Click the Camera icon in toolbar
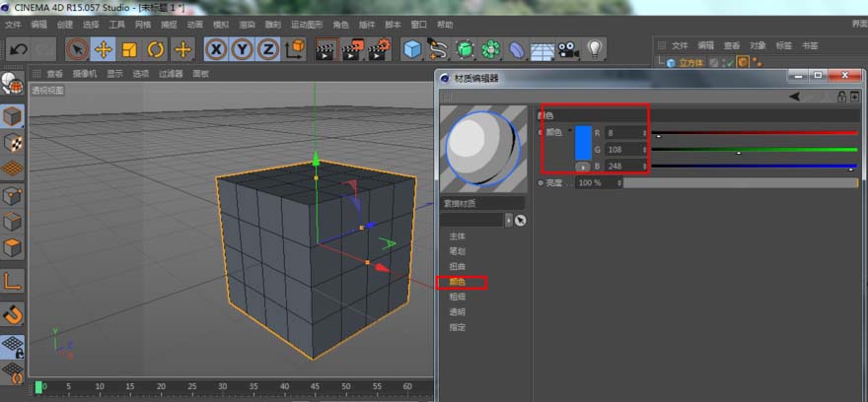The width and height of the screenshot is (868, 402). pyautogui.click(x=568, y=49)
